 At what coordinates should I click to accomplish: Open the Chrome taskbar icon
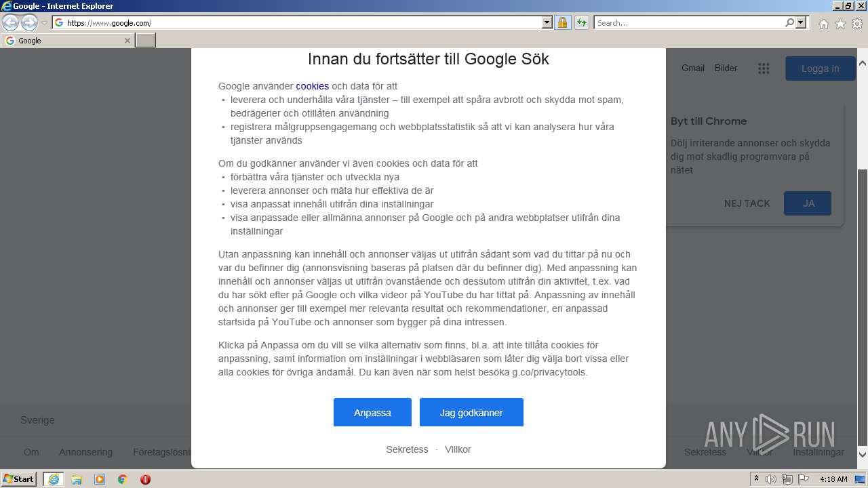pyautogui.click(x=123, y=479)
